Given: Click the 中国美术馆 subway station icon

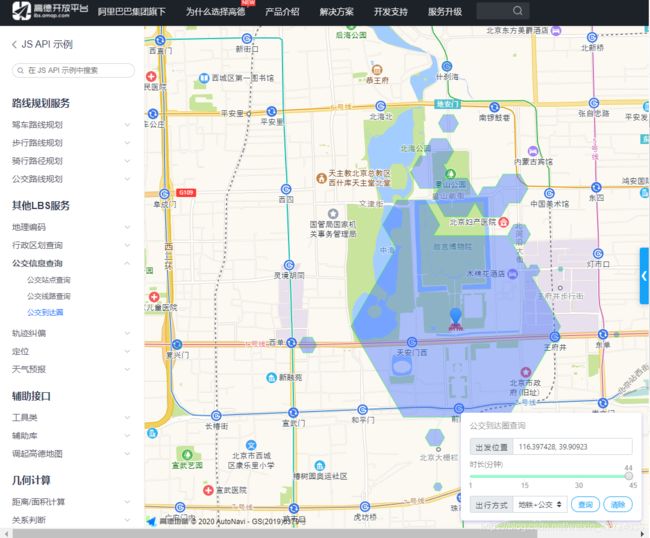Looking at the screenshot, I should click(549, 193).
